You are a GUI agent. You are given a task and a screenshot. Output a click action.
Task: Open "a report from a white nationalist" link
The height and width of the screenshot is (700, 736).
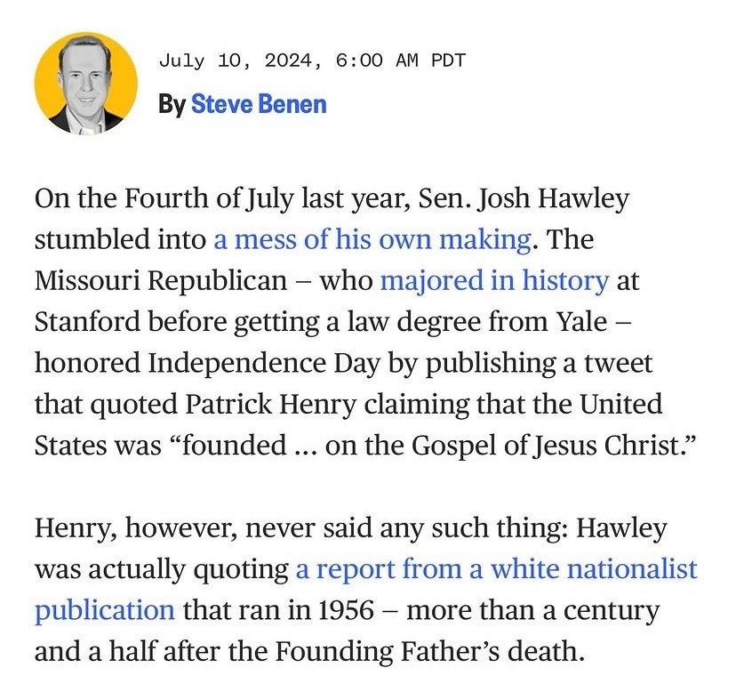tap(496, 569)
